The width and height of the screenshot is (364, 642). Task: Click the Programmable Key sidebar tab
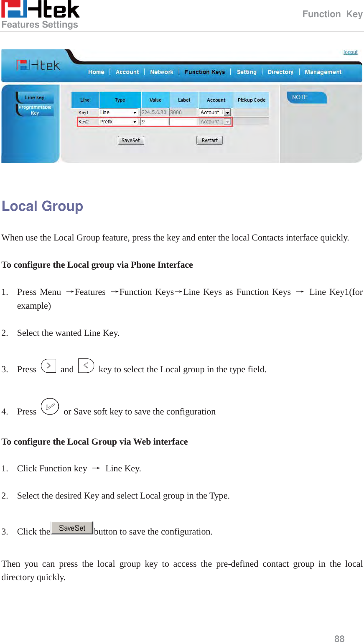[x=36, y=110]
